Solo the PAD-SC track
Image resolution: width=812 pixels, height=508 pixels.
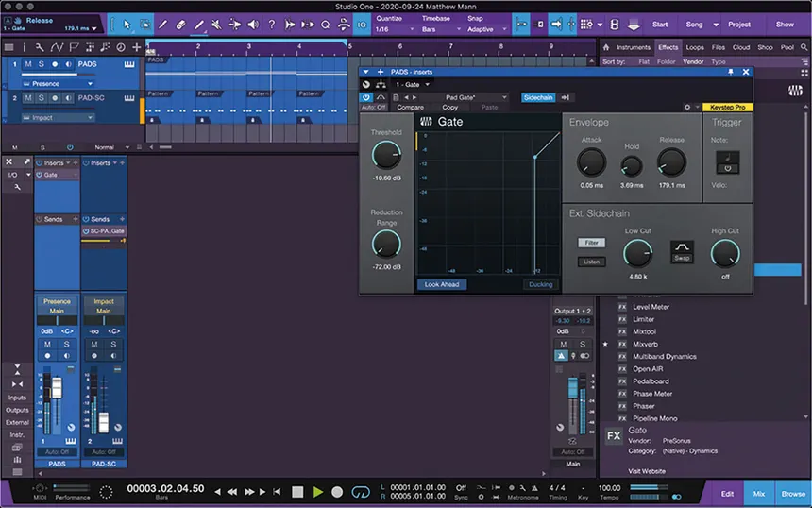pos(41,98)
